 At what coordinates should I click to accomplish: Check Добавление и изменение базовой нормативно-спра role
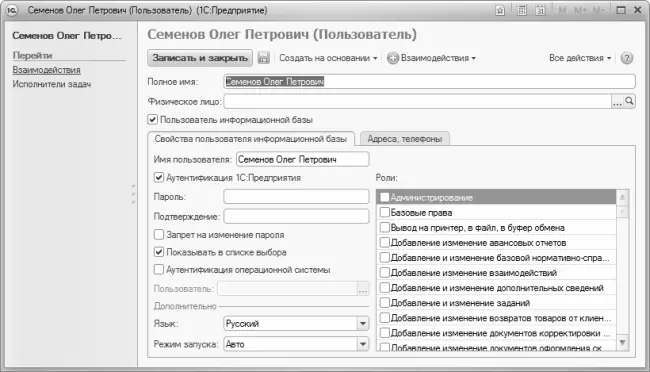tap(385, 258)
